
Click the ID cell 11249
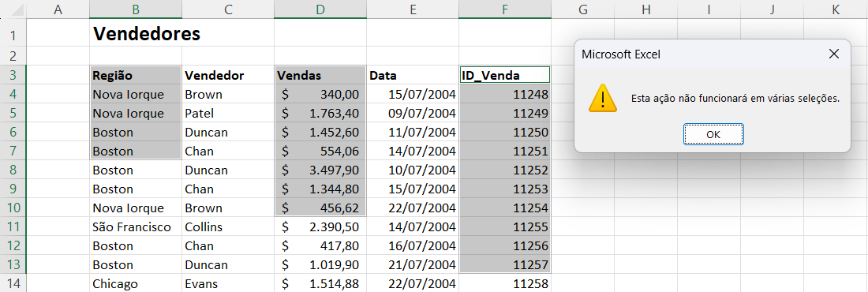(505, 113)
